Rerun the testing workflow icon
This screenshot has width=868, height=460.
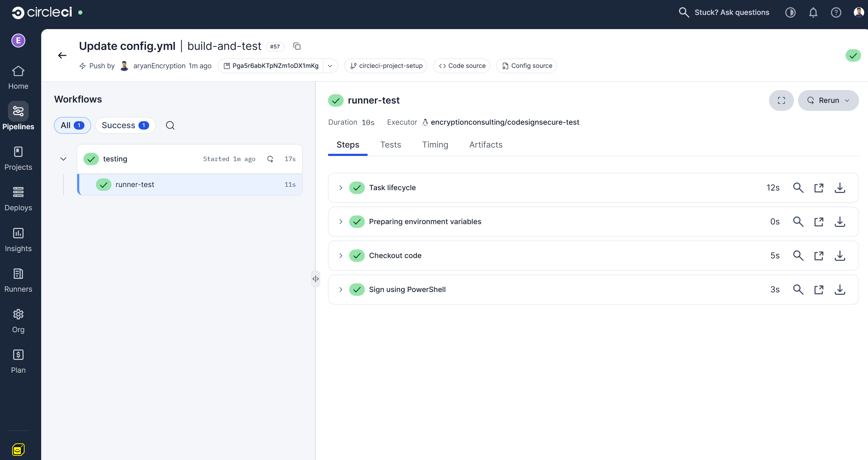pyautogui.click(x=270, y=159)
